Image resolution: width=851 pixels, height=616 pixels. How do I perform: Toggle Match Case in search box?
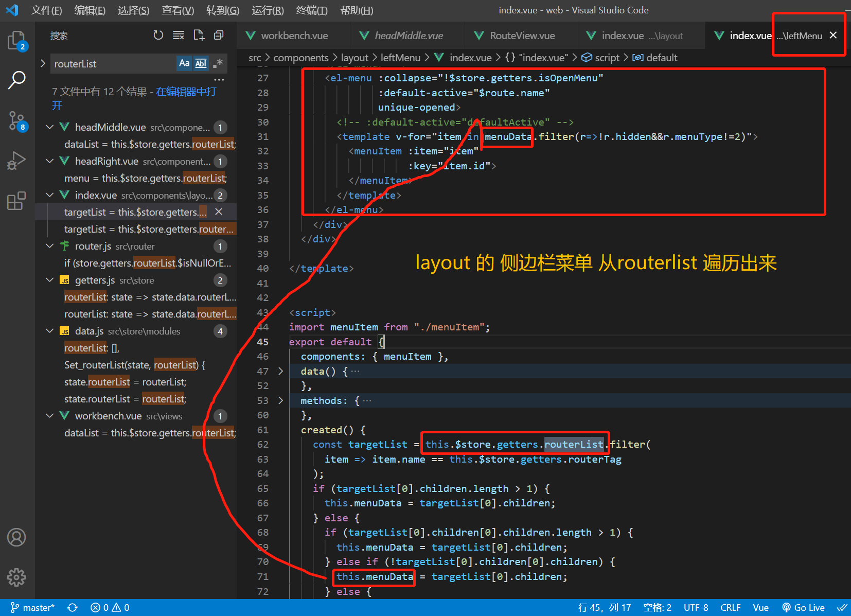pos(184,63)
